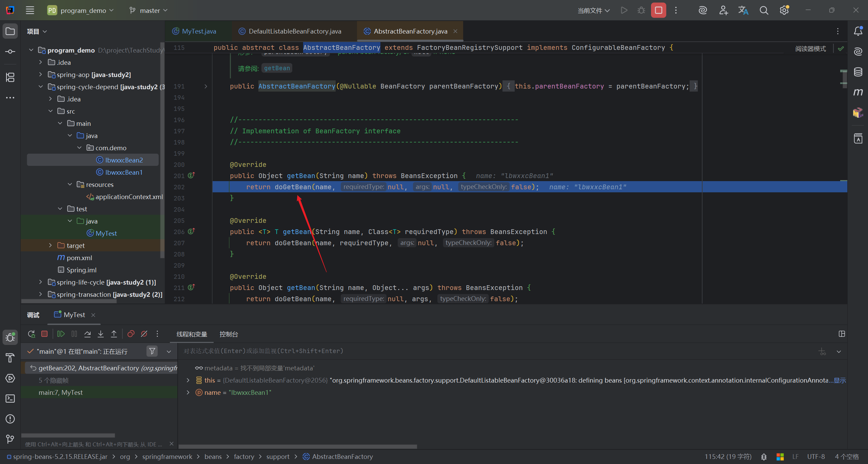Expand the 'this' variable node
The image size is (868, 464).
coord(188,380)
